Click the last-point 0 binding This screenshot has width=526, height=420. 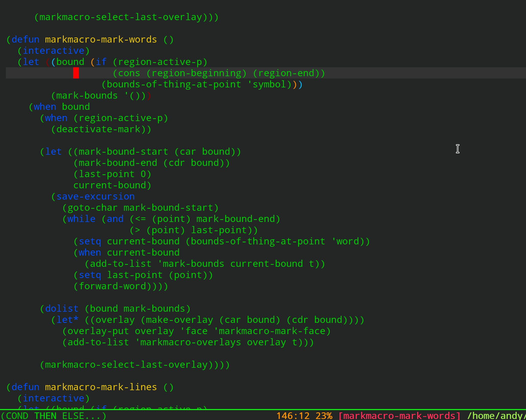(112, 174)
